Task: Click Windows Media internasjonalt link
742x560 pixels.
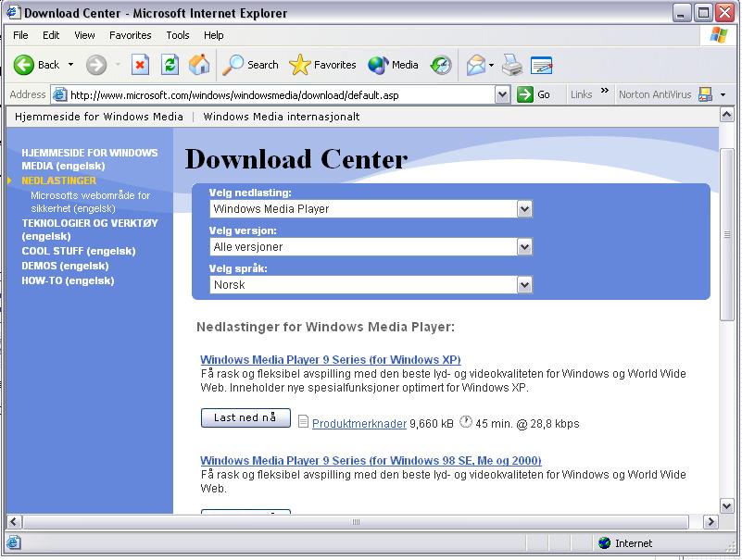Action: [x=281, y=117]
